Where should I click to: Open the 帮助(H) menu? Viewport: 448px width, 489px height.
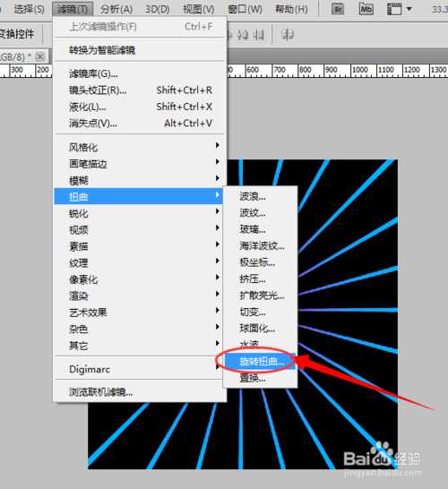[x=291, y=9]
